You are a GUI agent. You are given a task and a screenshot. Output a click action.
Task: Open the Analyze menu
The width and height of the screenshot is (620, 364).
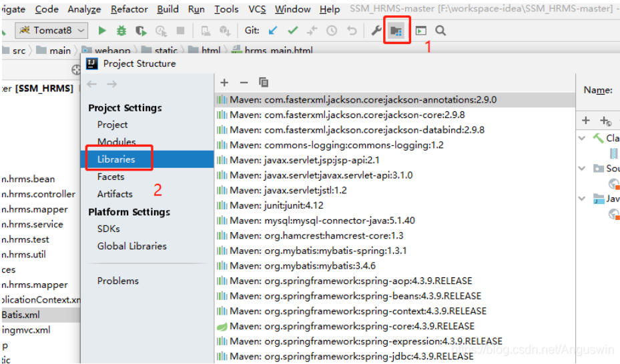pyautogui.click(x=84, y=9)
